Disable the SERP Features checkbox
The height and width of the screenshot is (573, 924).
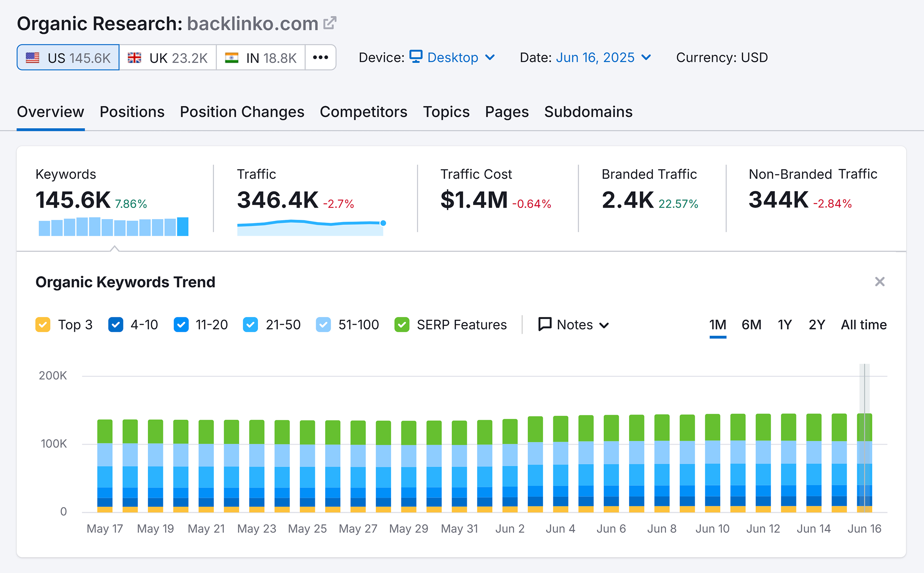click(x=402, y=324)
